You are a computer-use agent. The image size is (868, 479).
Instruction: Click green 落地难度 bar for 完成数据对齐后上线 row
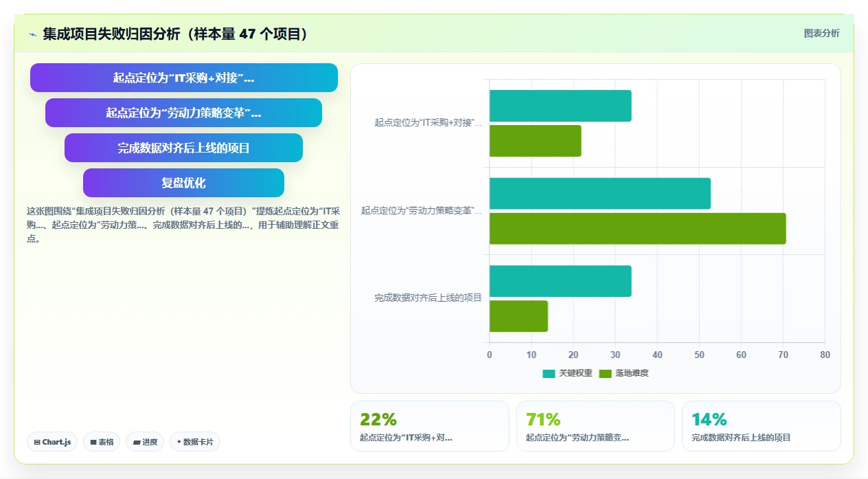click(518, 316)
